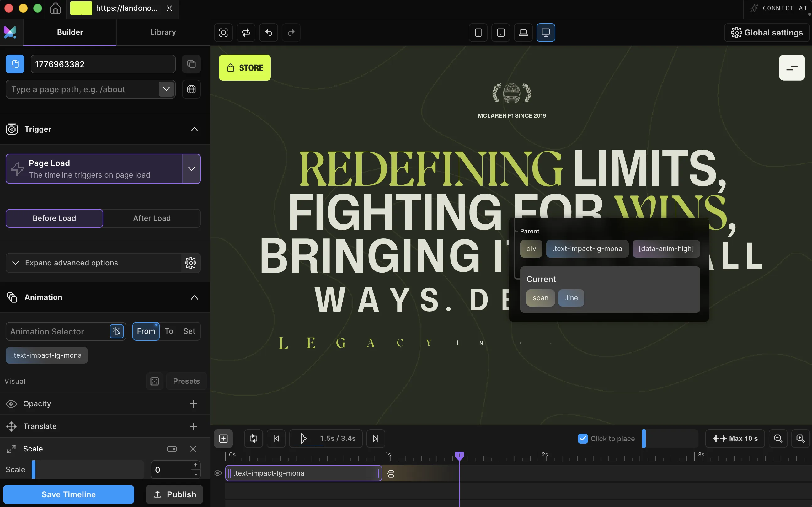The image size is (812, 507).
Task: Select the desktop viewport icon
Action: coord(546,33)
